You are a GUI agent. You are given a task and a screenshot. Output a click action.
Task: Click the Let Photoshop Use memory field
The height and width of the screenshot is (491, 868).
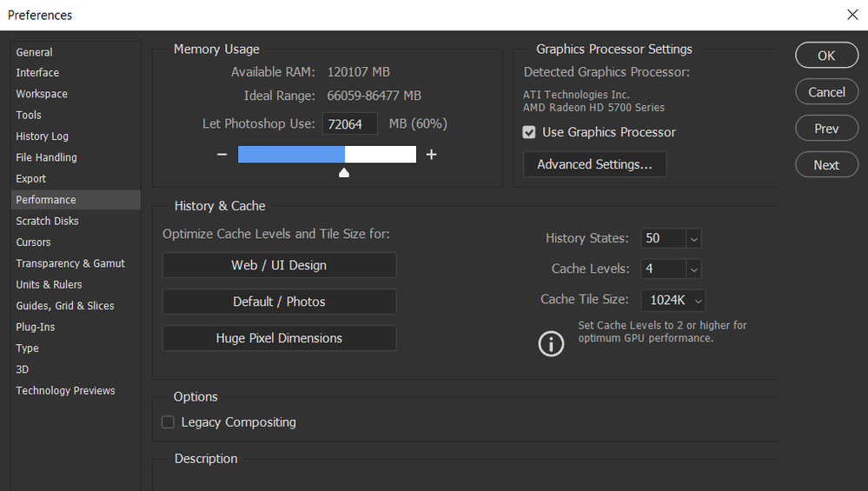350,123
